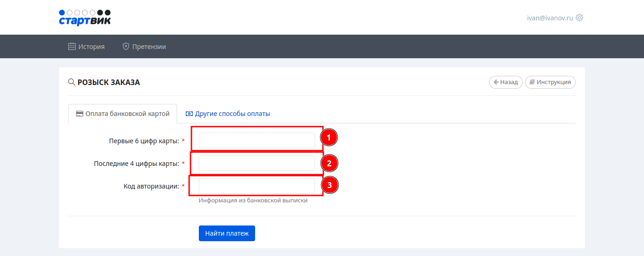Click into the Код авторизации field

[256, 186]
